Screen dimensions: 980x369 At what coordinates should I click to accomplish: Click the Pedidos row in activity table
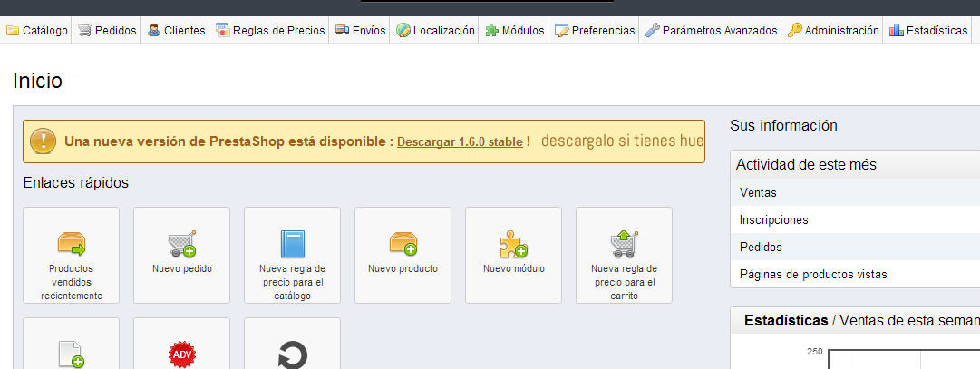tap(855, 247)
